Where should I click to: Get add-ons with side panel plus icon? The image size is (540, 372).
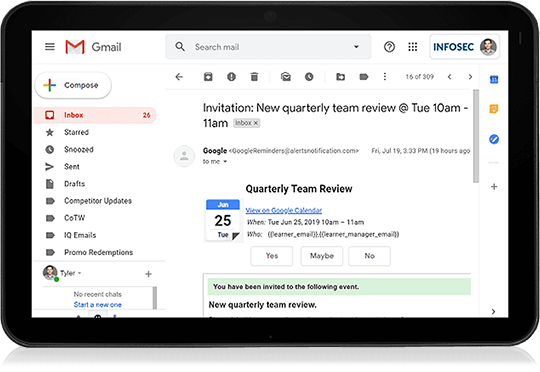tap(494, 187)
